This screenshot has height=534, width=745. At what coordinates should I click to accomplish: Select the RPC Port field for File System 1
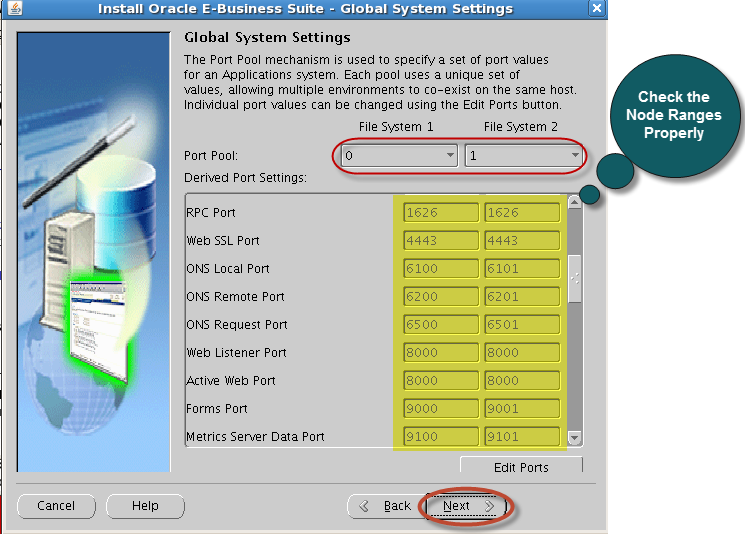pyautogui.click(x=441, y=213)
